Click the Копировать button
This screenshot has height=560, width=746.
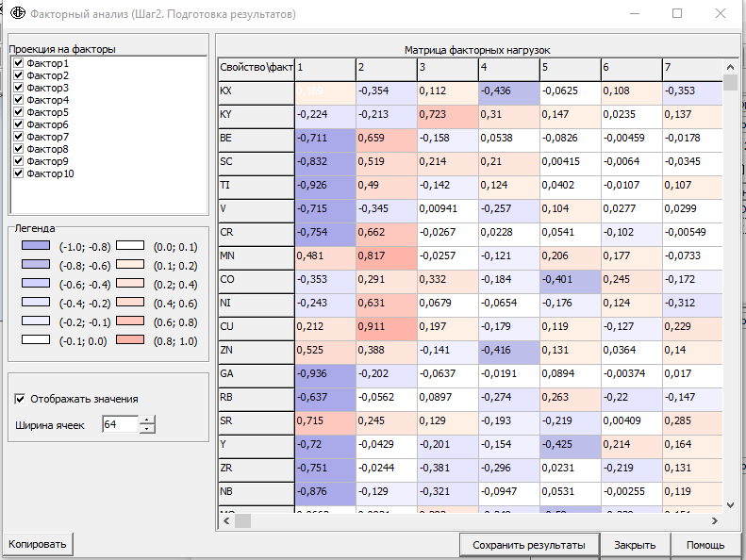point(38,544)
